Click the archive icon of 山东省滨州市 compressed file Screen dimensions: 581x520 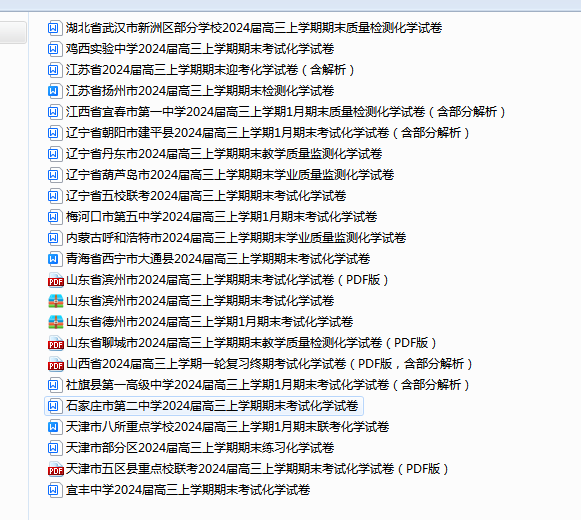[56, 301]
